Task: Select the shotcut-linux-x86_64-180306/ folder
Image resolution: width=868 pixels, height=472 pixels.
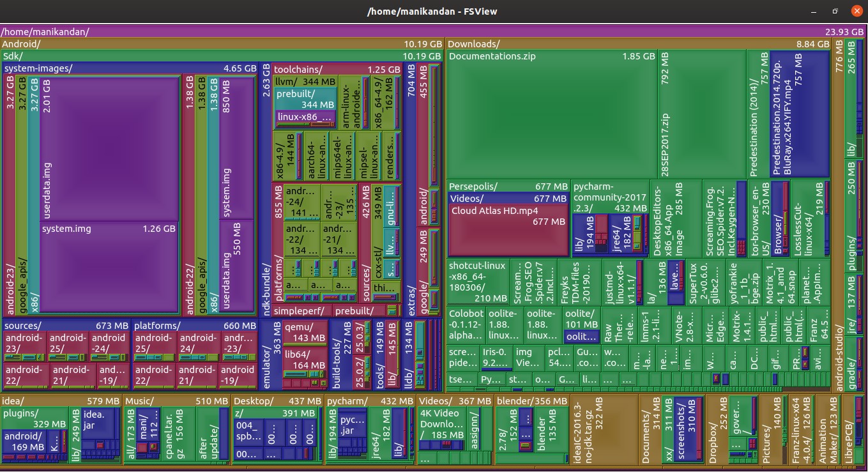Action: click(478, 282)
